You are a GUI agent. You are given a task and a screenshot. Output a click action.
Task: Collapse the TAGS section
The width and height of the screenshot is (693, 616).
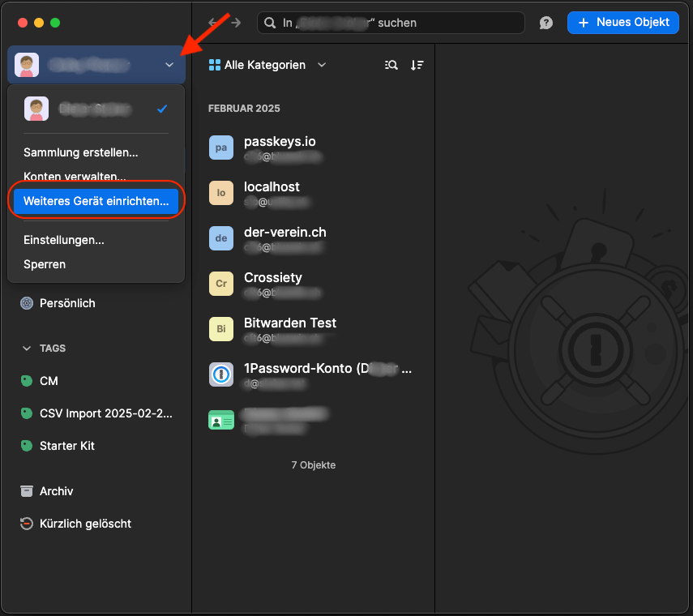[x=27, y=349]
